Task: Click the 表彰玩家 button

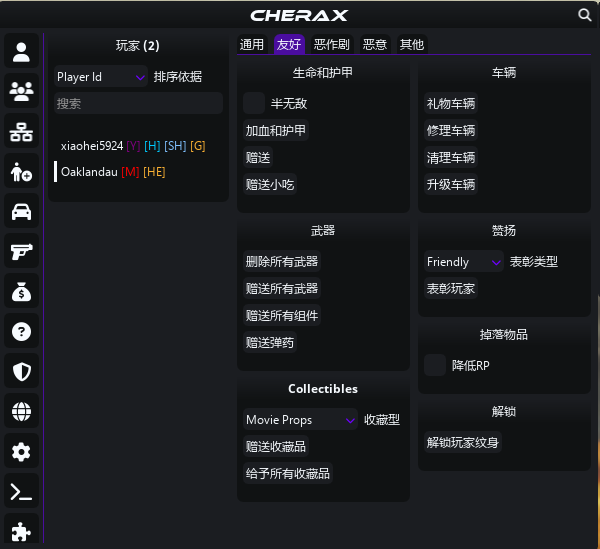Action: tap(451, 288)
